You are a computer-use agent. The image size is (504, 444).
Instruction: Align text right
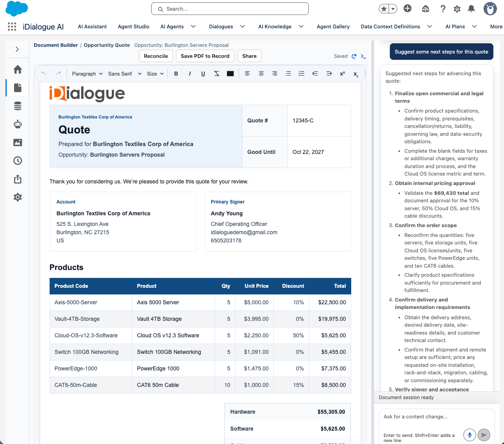pos(274,74)
